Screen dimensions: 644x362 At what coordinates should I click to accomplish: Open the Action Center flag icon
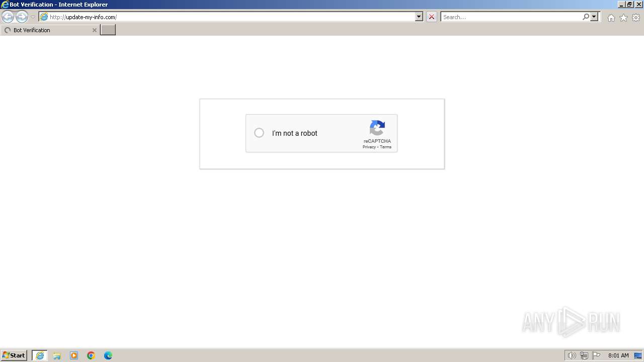pos(596,355)
